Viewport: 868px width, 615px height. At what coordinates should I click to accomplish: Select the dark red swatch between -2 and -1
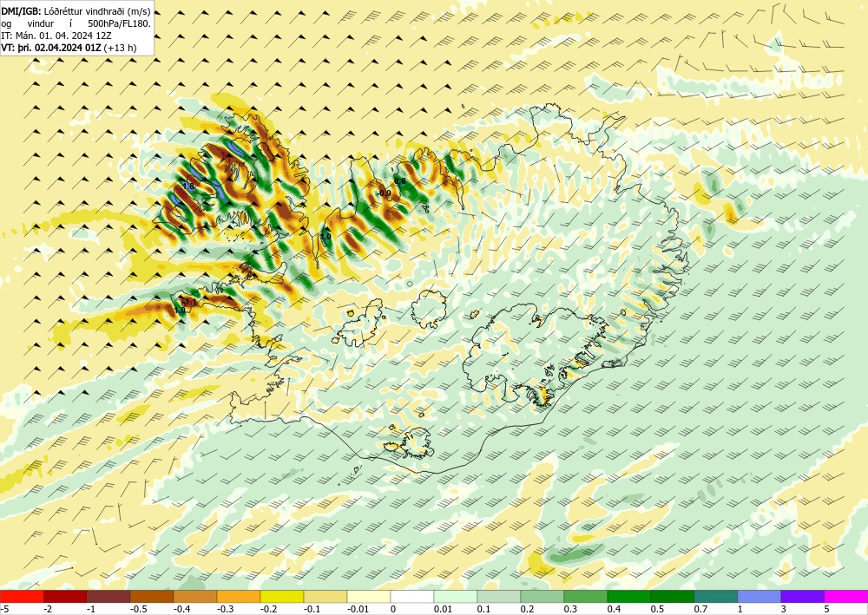pos(65,597)
